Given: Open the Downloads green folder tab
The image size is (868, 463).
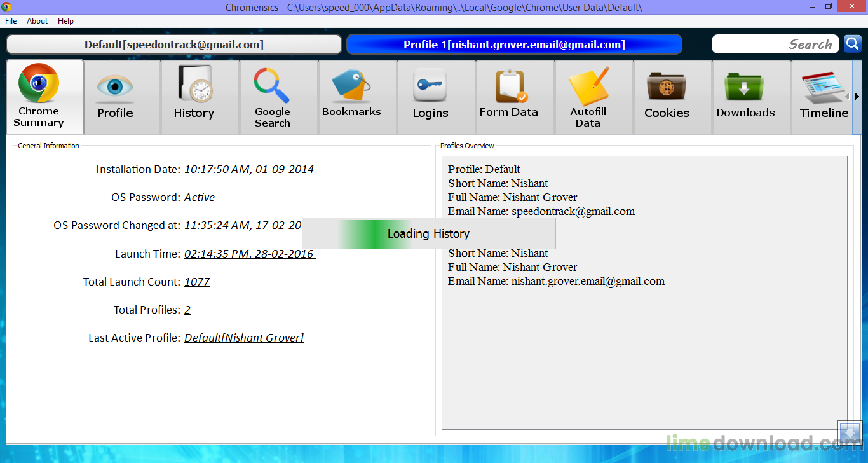Looking at the screenshot, I should point(752,97).
